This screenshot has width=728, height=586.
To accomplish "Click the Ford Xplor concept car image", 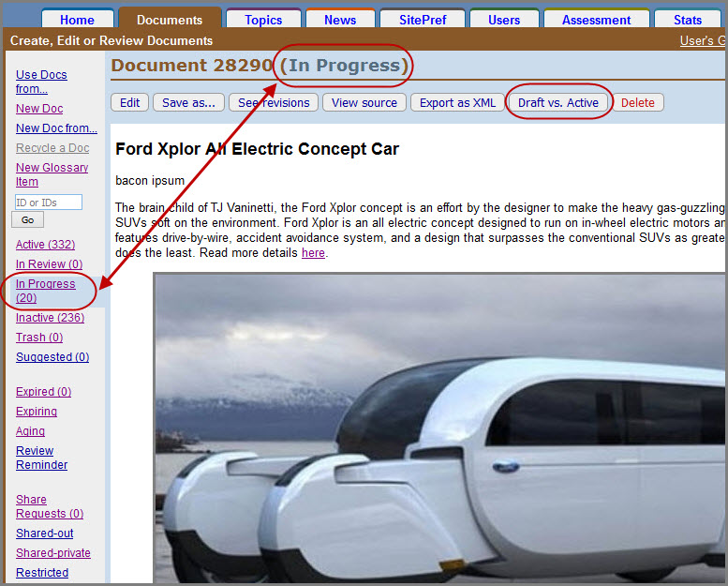I will 439,428.
